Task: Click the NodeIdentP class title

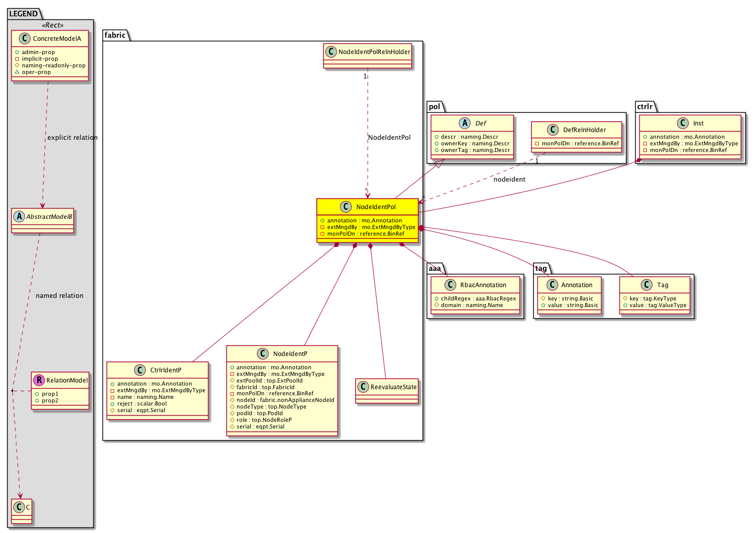Action: coord(290,353)
